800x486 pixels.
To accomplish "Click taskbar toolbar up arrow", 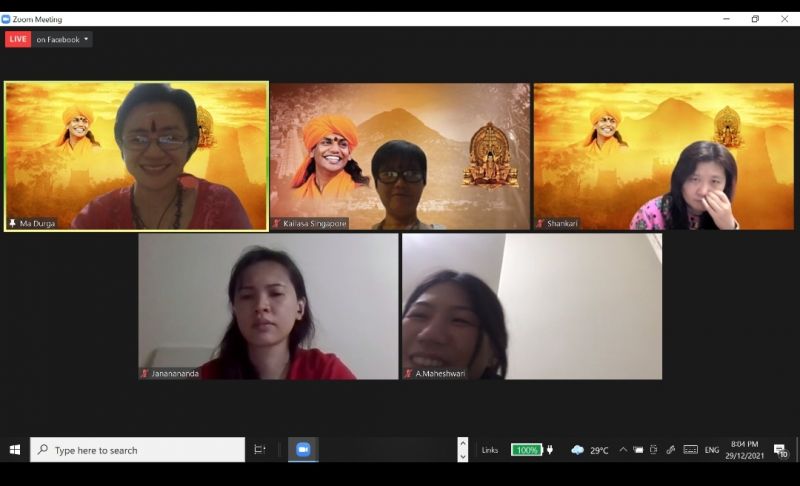I will click(463, 443).
